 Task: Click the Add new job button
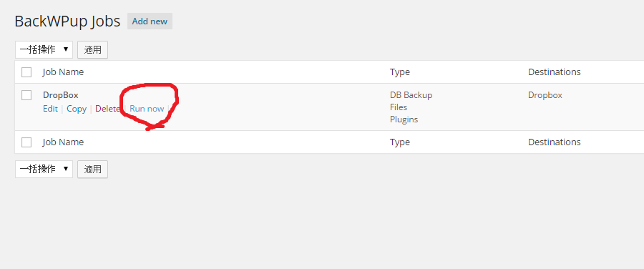[x=150, y=21]
